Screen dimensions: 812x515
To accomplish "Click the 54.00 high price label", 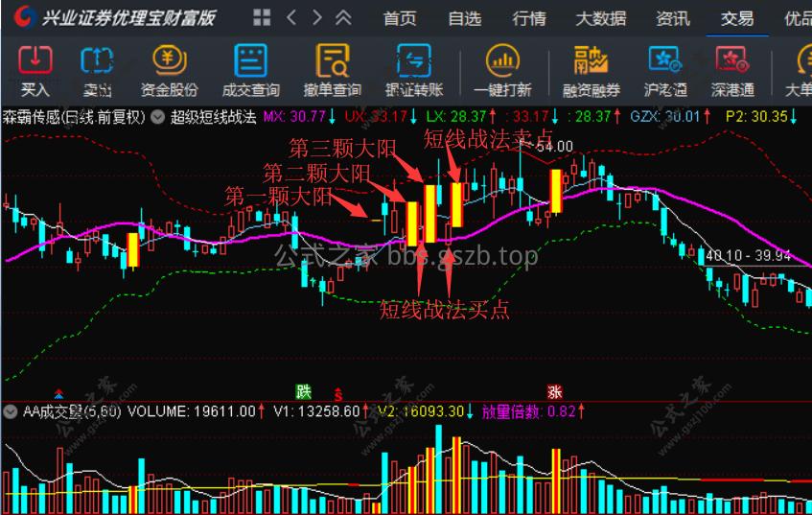I will coord(555,147).
